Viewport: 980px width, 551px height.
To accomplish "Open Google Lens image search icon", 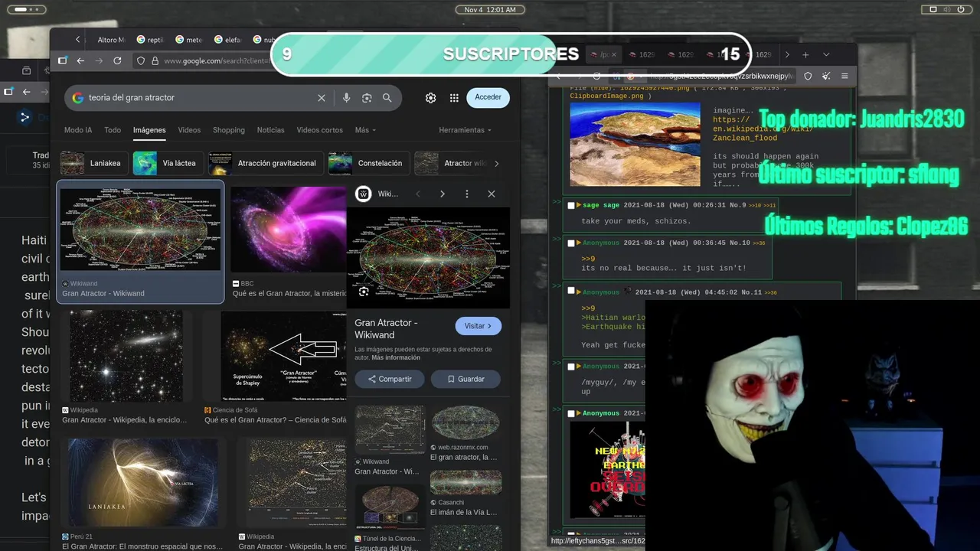I will pyautogui.click(x=367, y=98).
